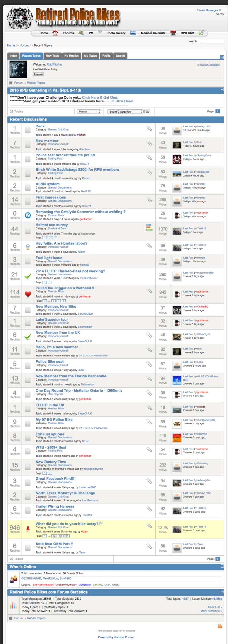Open the My Topics tab
228x644 pixels.
tap(91, 56)
